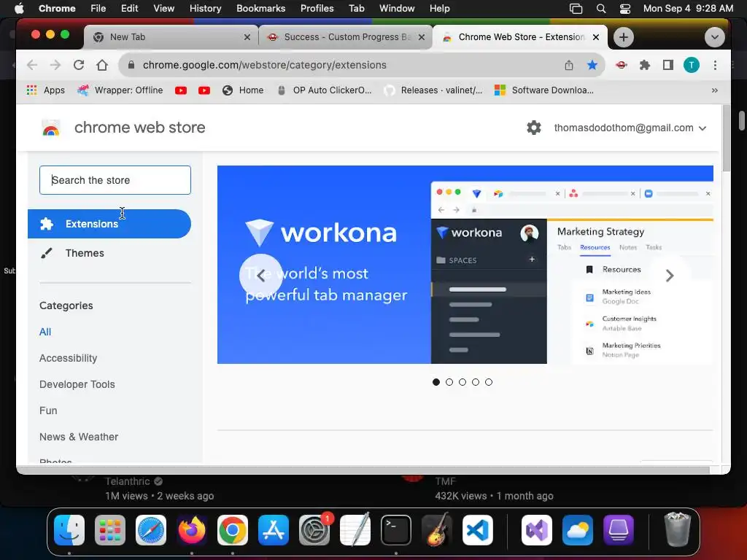Viewport: 747px width, 560px height.
Task: Open the Bookmarks menu
Action: click(x=260, y=9)
